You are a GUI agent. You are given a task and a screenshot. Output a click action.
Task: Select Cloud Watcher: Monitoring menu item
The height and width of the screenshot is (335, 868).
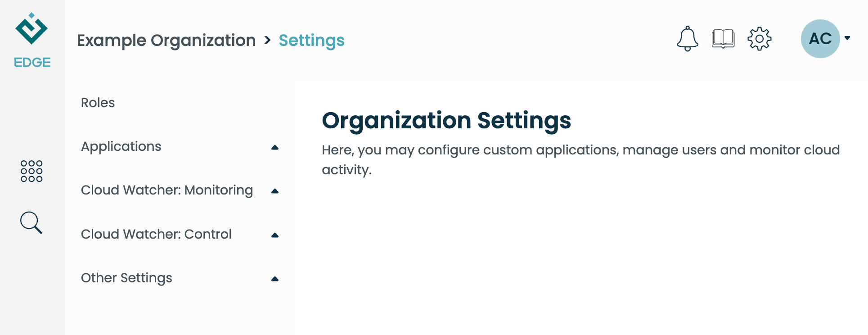click(x=167, y=190)
